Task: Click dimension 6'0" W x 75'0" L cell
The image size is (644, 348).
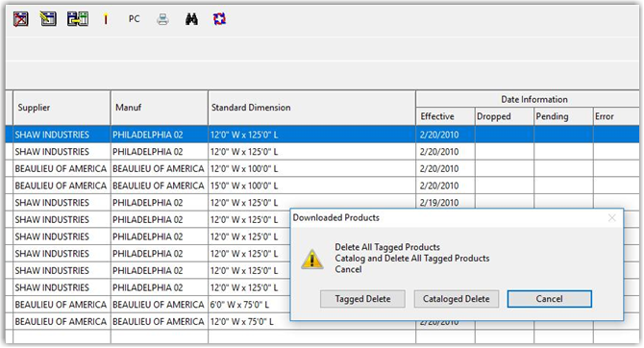Action: point(249,305)
